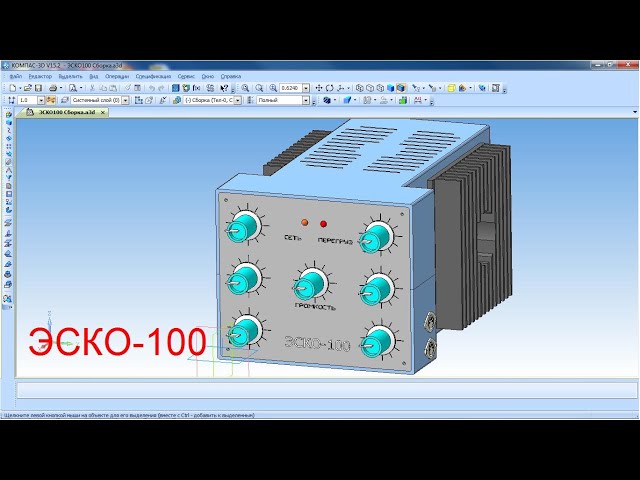Click the document tabs list arrow at right

tap(635, 112)
